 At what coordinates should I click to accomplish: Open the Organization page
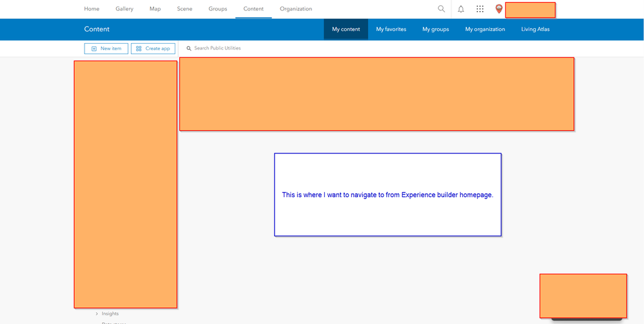(x=296, y=8)
